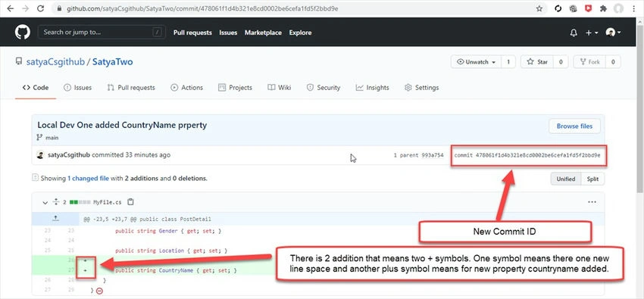Switch diff view to Split
Image resolution: width=644 pixels, height=299 pixels.
pyautogui.click(x=592, y=179)
